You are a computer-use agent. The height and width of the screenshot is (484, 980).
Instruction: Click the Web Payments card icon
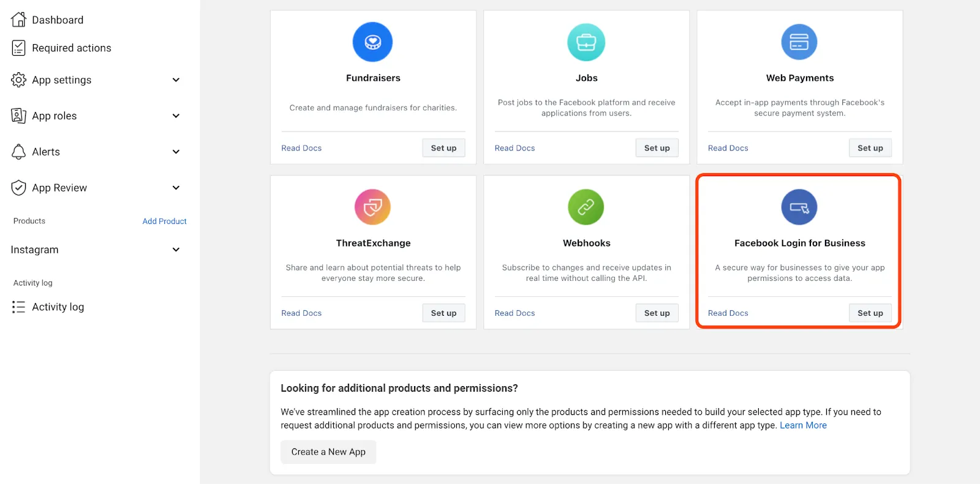point(799,42)
